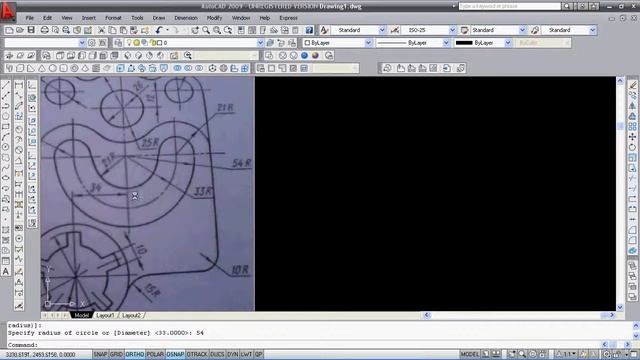Open the Modify menu

(x=214, y=18)
